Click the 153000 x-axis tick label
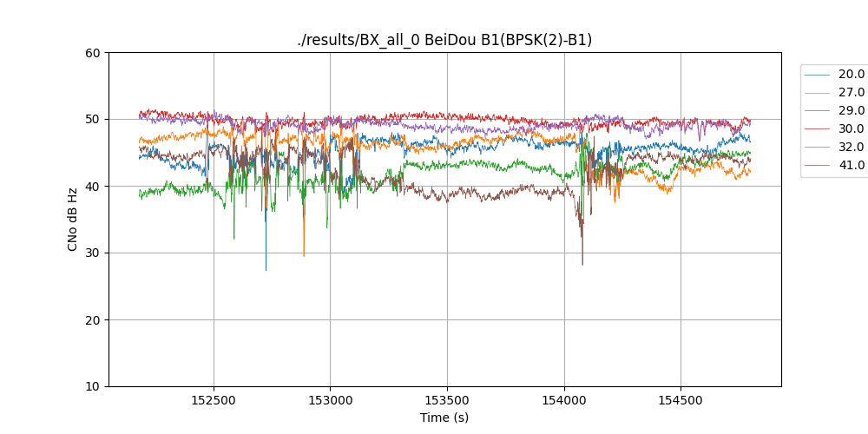The width and height of the screenshot is (868, 434). tap(330, 399)
